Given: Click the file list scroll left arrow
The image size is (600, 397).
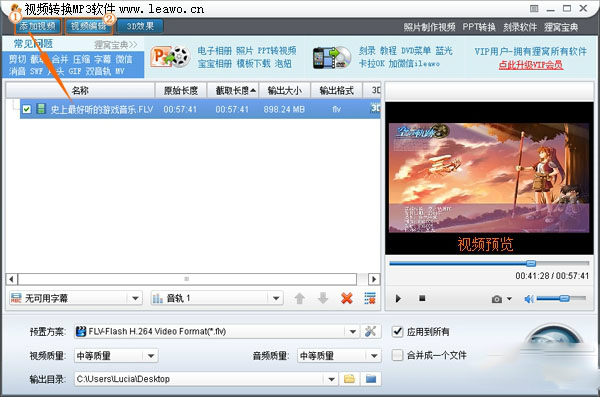Looking at the screenshot, I should (x=11, y=279).
